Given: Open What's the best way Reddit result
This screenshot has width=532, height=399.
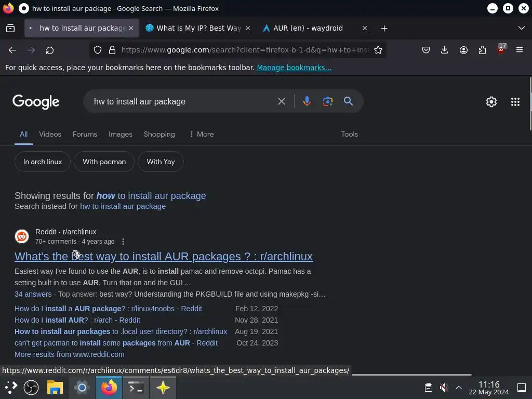Looking at the screenshot, I should click(164, 257).
